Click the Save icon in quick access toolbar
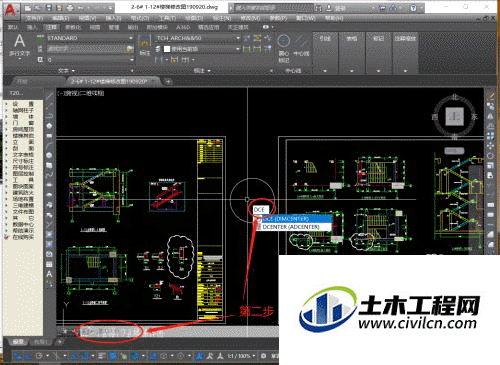The width and height of the screenshot is (500, 365). pyautogui.click(x=49, y=8)
